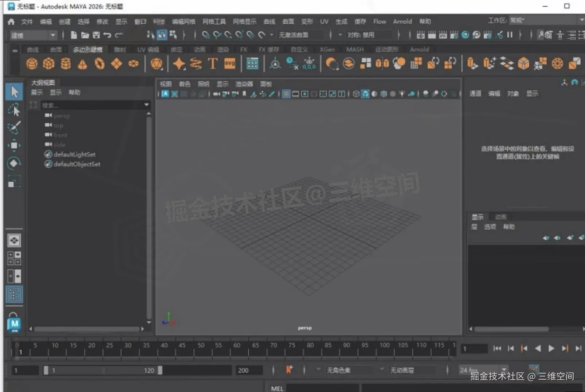Select the Lasso tool in the toolbox
The width and height of the screenshot is (585, 392).
[x=15, y=109]
